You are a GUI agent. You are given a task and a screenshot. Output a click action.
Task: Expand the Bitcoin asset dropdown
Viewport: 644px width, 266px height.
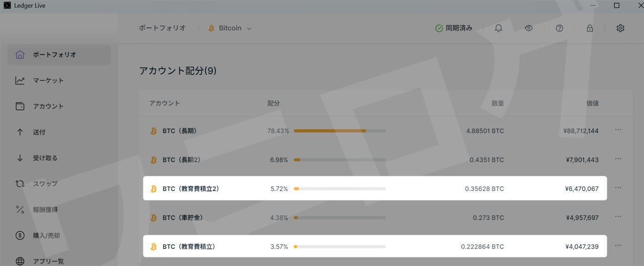(x=230, y=28)
